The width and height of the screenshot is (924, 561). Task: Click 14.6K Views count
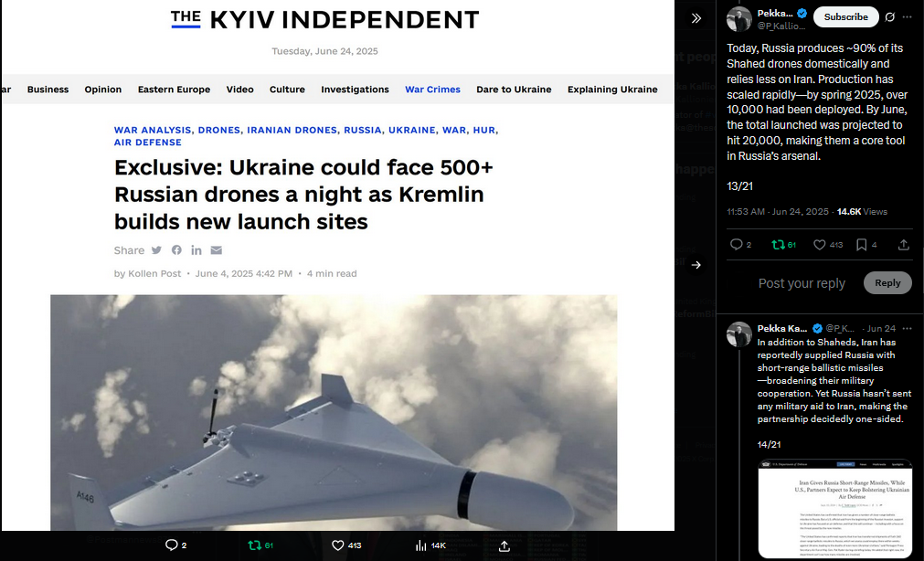pyautogui.click(x=862, y=212)
